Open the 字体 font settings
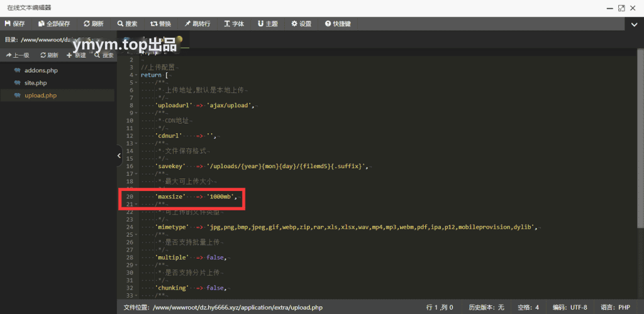 [234, 24]
